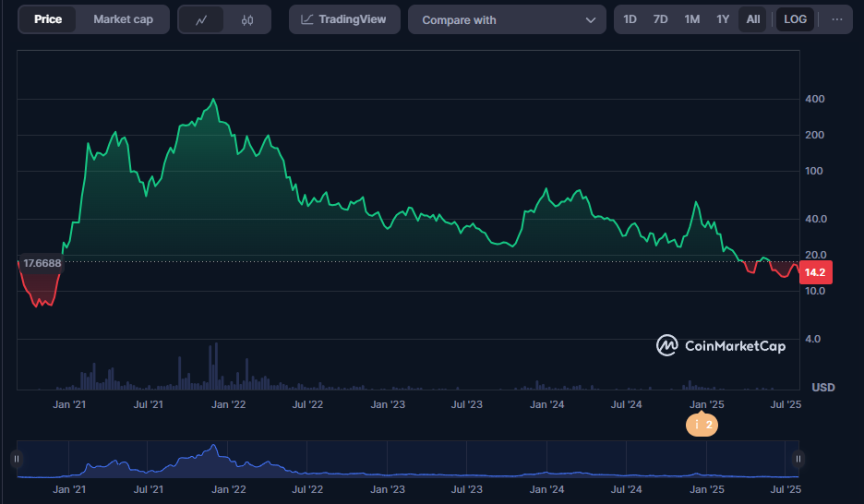Screen dimensions: 864x504
Task: Click the orange info marker with 2 events
Action: 702,425
